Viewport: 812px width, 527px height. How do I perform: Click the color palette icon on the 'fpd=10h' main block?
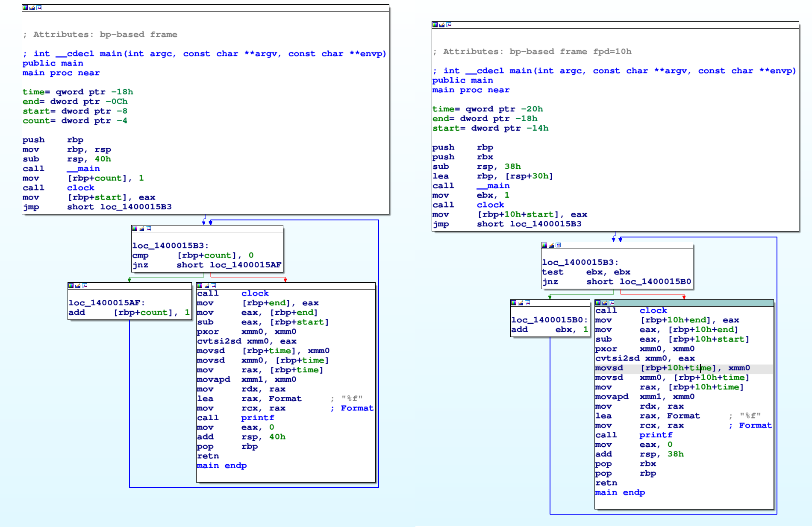(x=435, y=25)
